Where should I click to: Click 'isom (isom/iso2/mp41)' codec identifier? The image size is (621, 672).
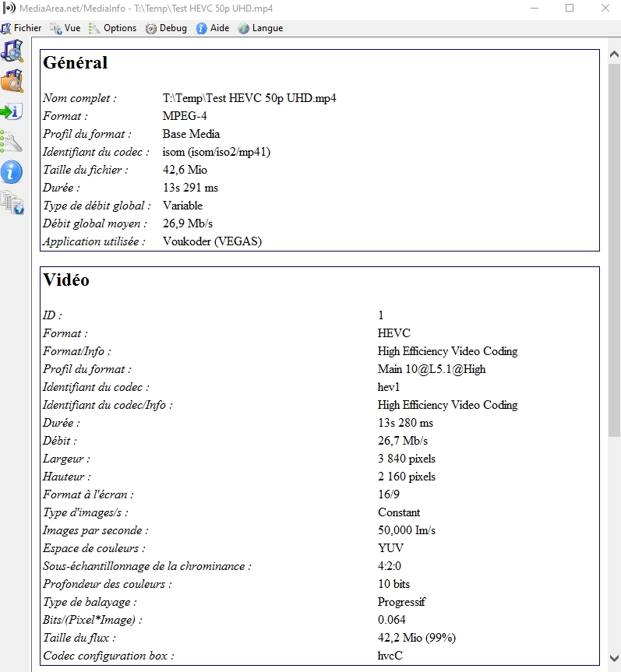[216, 152]
